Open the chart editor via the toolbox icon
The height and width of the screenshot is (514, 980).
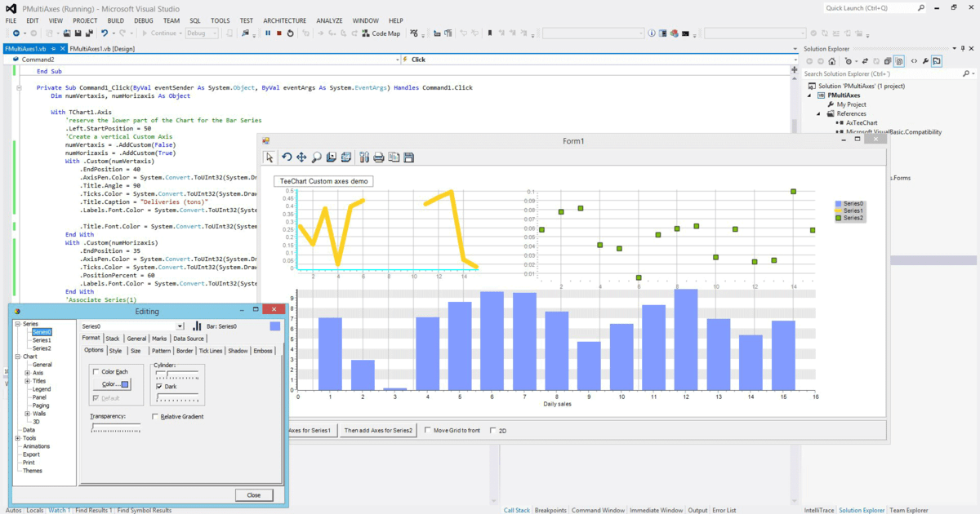click(x=363, y=157)
